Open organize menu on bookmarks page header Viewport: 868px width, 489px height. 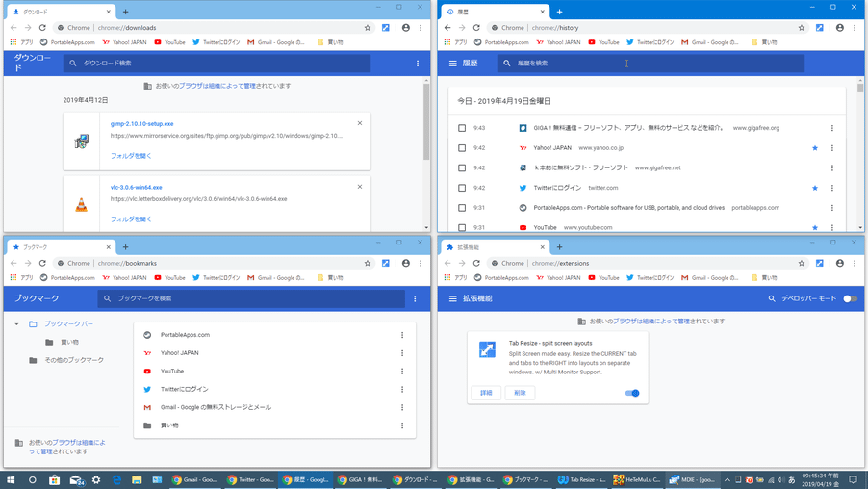pyautogui.click(x=415, y=298)
